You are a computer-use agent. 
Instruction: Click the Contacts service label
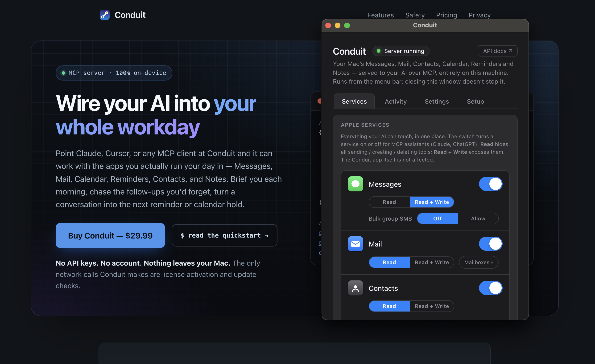point(383,288)
